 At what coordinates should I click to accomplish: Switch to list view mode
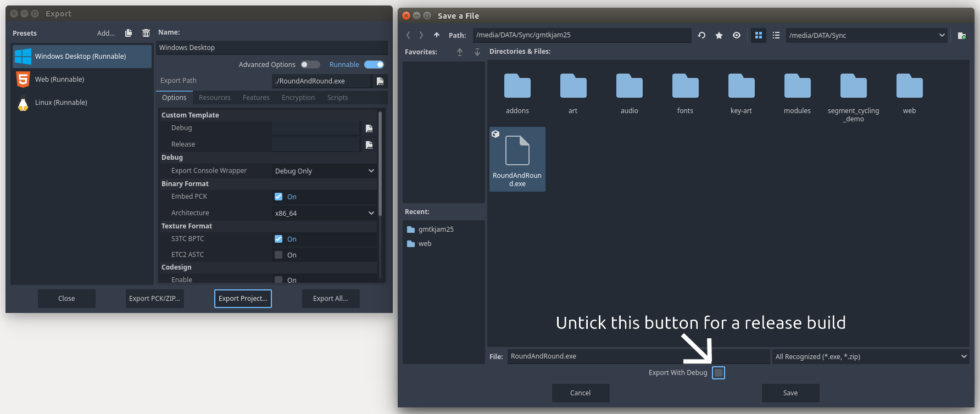point(776,35)
